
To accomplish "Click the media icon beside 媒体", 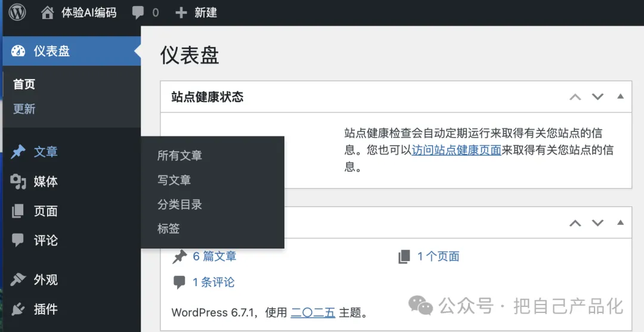I will 18,181.
